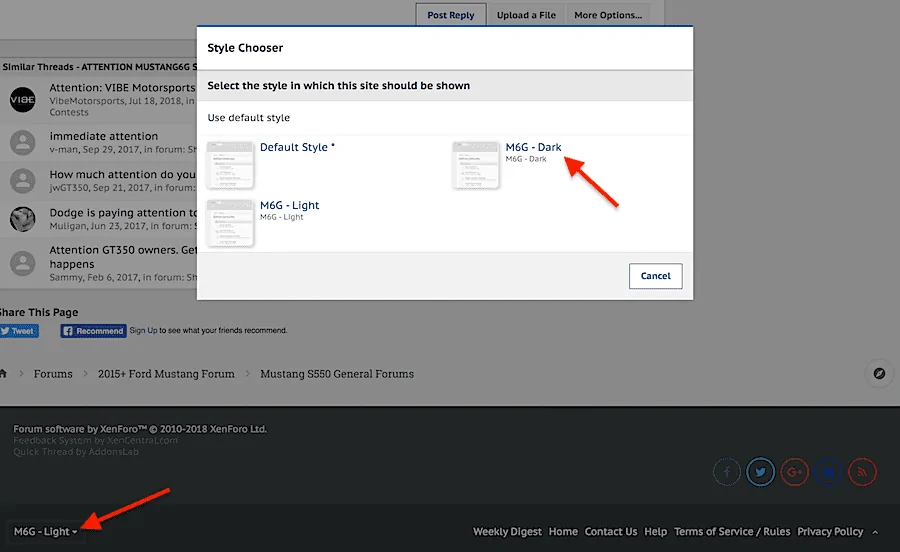Viewport: 900px width, 552px height.
Task: Open Muligan user avatar
Action: (23, 219)
